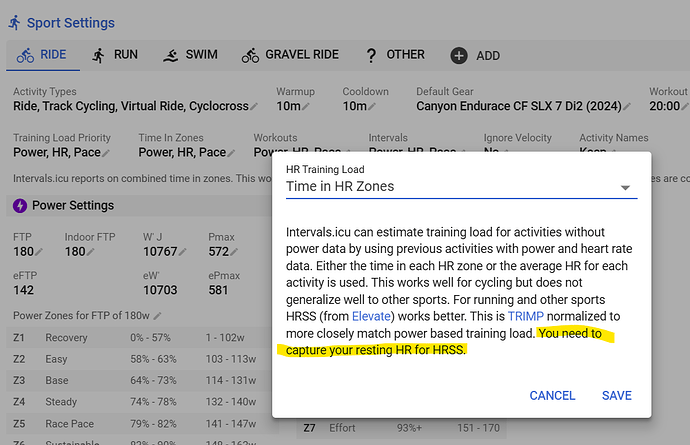
Task: Click the Z5 Race Pace zone row
Action: tap(143, 424)
